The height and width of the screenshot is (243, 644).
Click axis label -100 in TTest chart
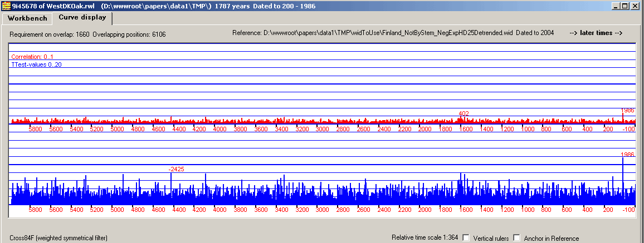pyautogui.click(x=628, y=210)
